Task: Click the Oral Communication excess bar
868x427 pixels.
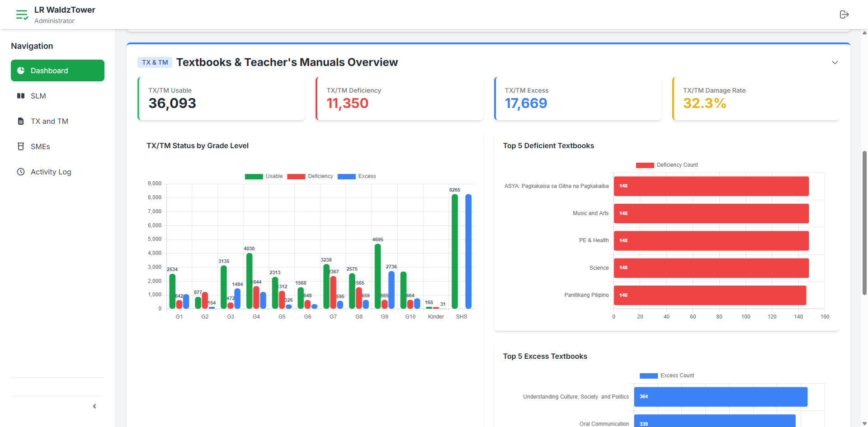Action: 715,421
